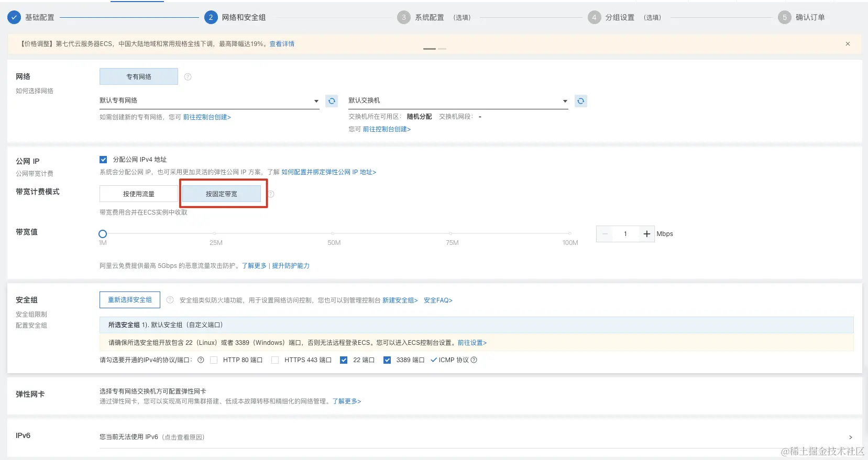Open 前往控制台创建 link under 默认专有网络
The height and width of the screenshot is (460, 868).
tap(207, 117)
